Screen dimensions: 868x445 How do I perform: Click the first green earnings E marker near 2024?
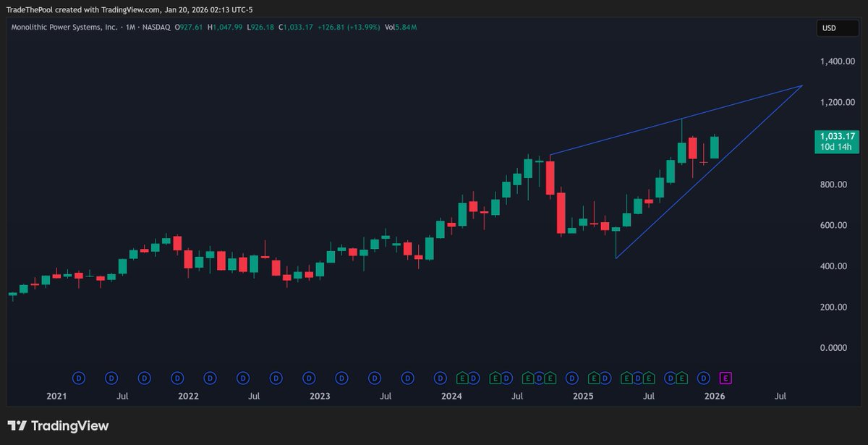[x=462, y=378]
